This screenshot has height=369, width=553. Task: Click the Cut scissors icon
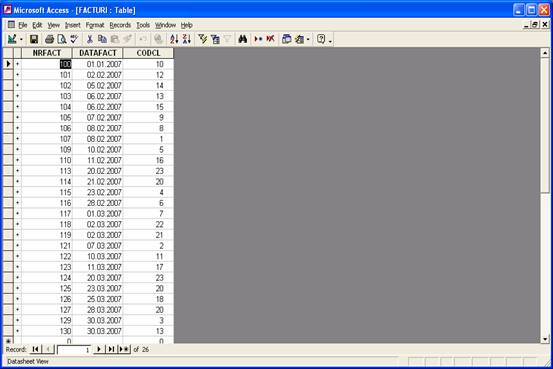pos(90,39)
